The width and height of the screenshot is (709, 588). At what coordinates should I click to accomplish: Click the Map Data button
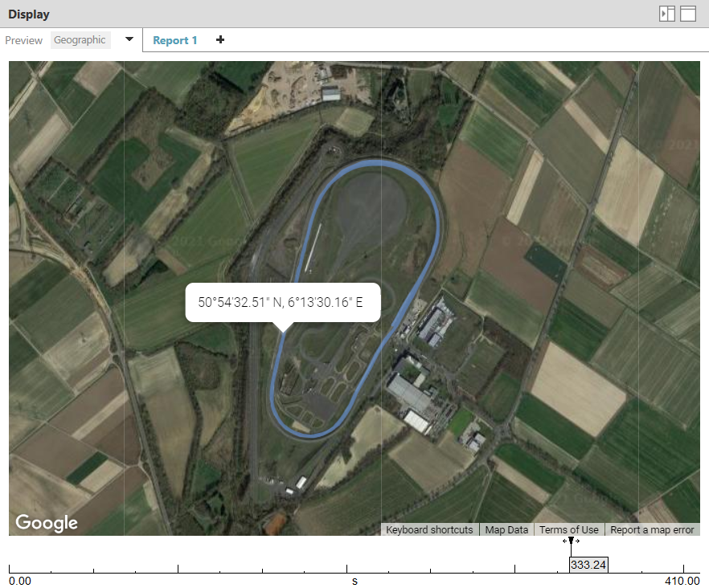506,530
